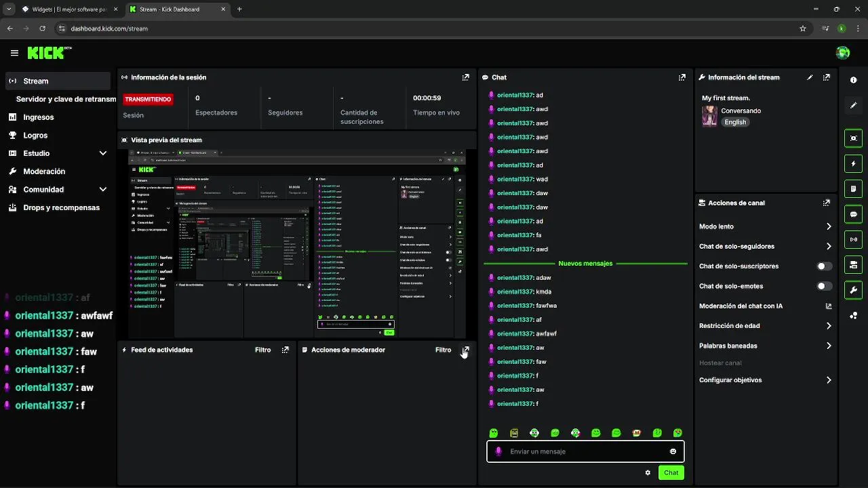The image size is (868, 488).
Task: Toggle the stream preview frame icon in the right rail
Action: (x=853, y=138)
